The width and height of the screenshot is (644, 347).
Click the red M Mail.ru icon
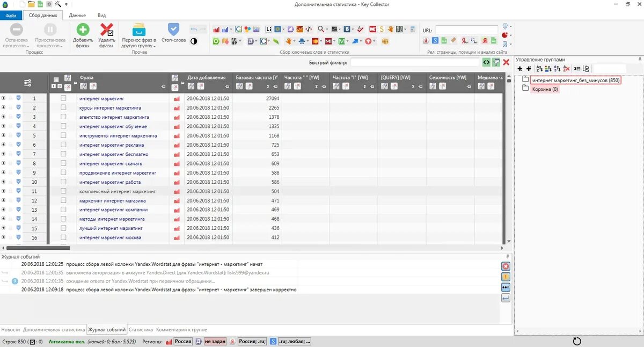pos(328,41)
